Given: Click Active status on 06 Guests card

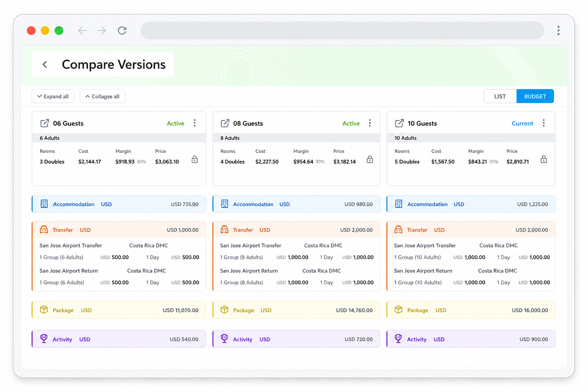Looking at the screenshot, I should (x=175, y=123).
